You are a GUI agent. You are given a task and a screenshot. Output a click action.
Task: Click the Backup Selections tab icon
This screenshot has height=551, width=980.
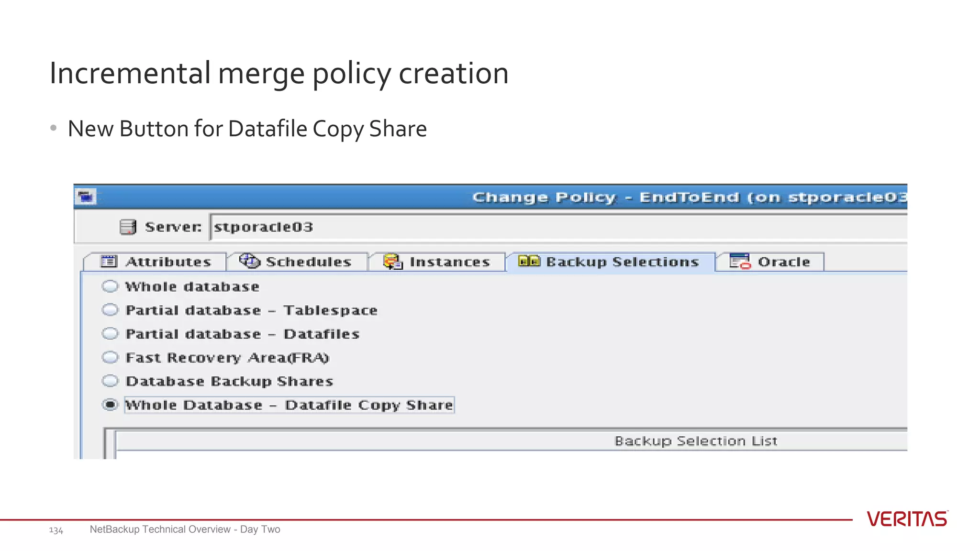tap(529, 261)
